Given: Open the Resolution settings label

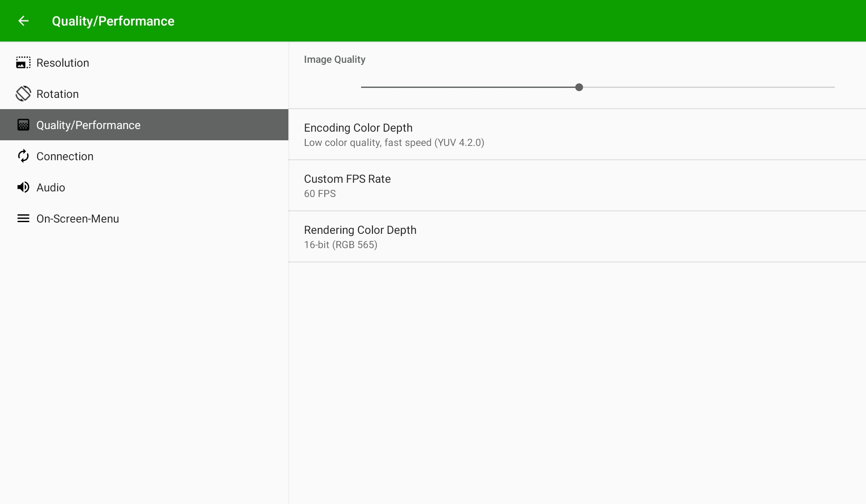Looking at the screenshot, I should point(63,63).
